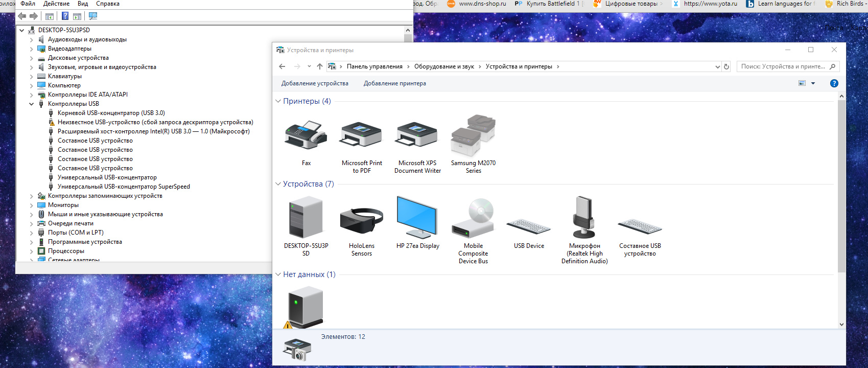Screen dimensions: 868x368
Task: Collapse the DESKTOP-5SU3PSD root node
Action: (x=21, y=30)
